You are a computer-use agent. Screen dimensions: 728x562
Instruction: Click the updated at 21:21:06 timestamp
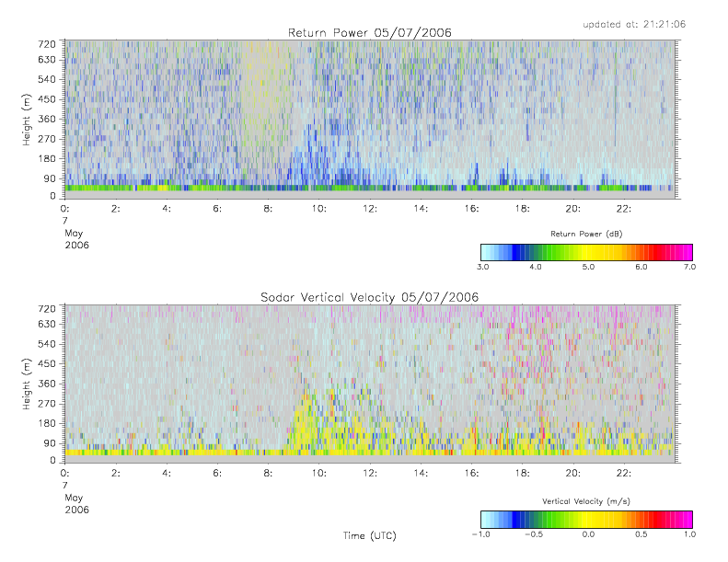[x=634, y=24]
